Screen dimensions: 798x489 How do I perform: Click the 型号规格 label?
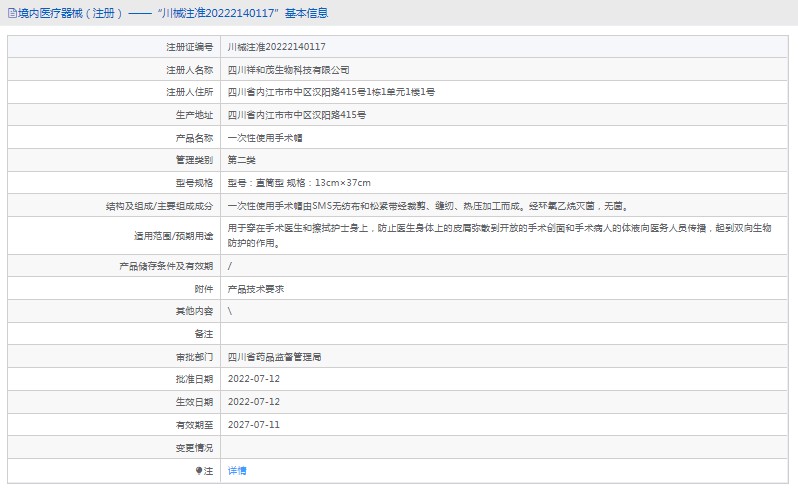[x=194, y=183]
